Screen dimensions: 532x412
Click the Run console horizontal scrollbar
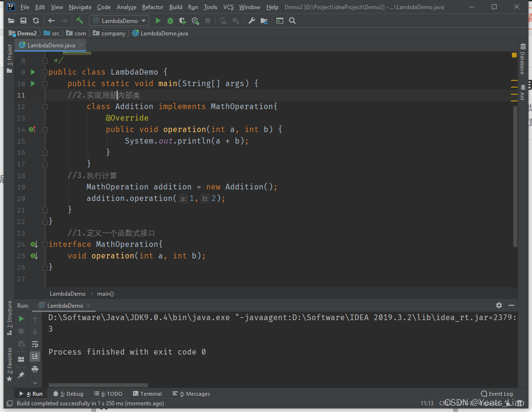tap(99, 385)
